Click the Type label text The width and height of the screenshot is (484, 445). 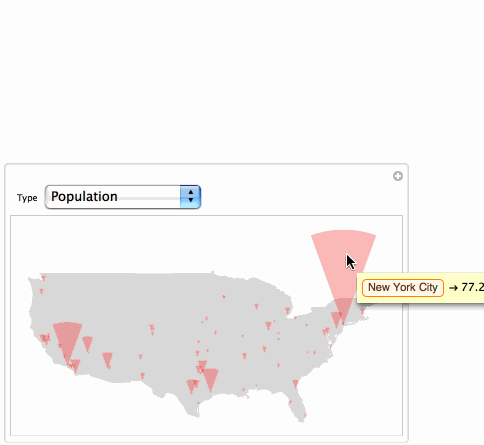[27, 198]
